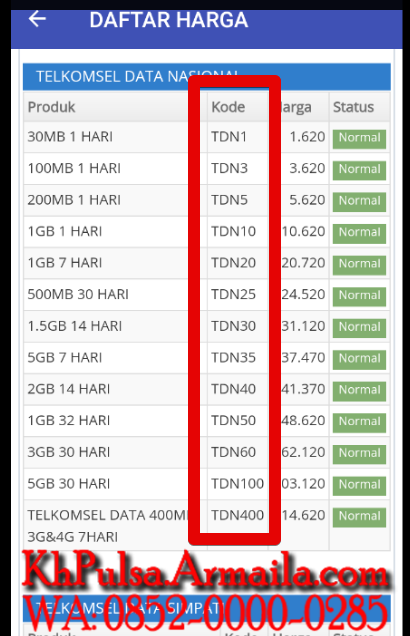This screenshot has width=410, height=636.
Task: Click Normal status for 3GB 30 HARI
Action: coord(359,453)
